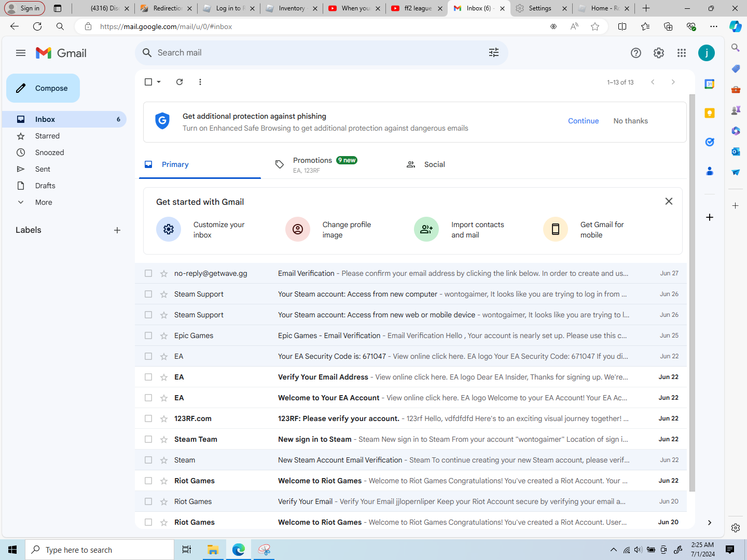The height and width of the screenshot is (560, 747).
Task: Open the Primary inbox tab
Action: [200, 164]
